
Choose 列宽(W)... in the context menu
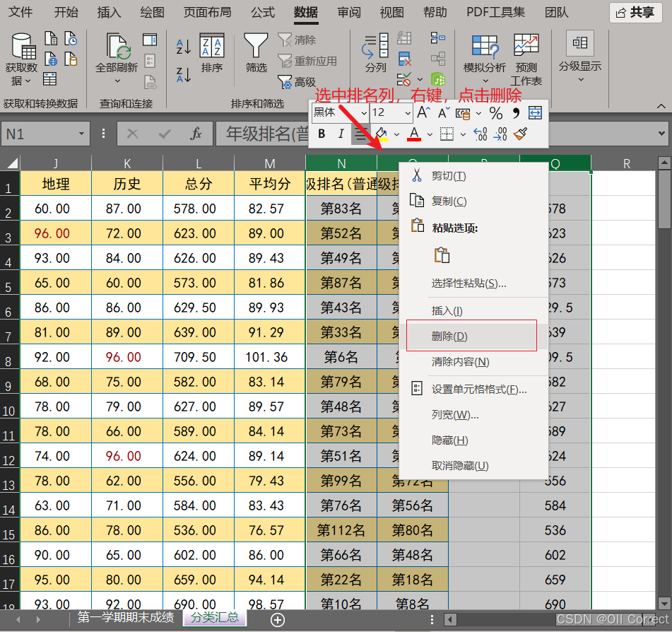click(473, 414)
